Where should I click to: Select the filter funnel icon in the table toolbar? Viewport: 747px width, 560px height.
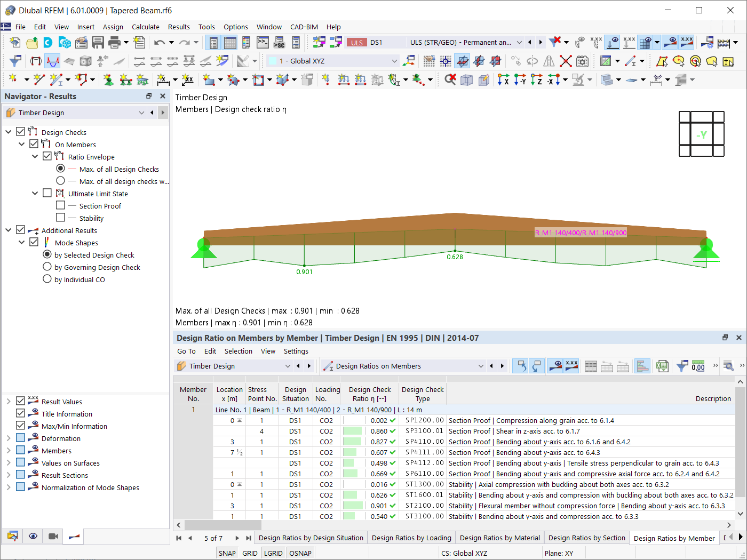tap(682, 366)
